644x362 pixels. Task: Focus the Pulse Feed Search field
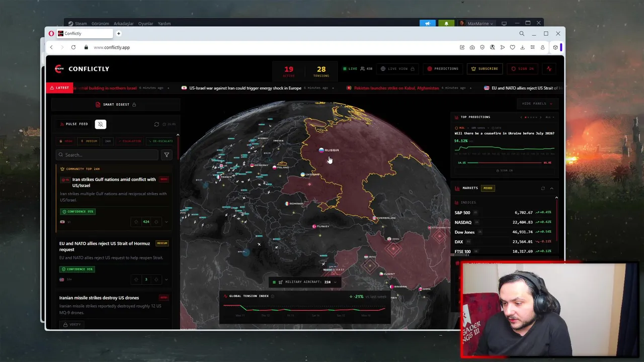107,155
